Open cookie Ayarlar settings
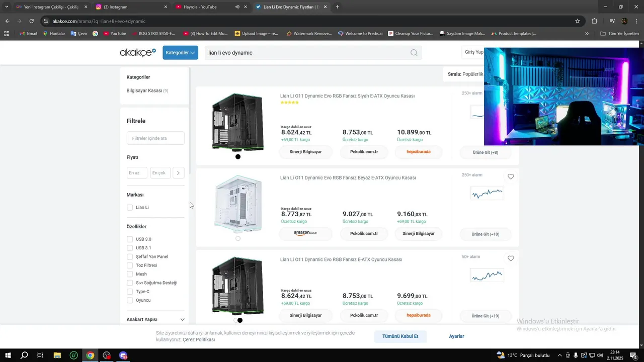Viewport: 644px width, 362px height. pos(456,336)
